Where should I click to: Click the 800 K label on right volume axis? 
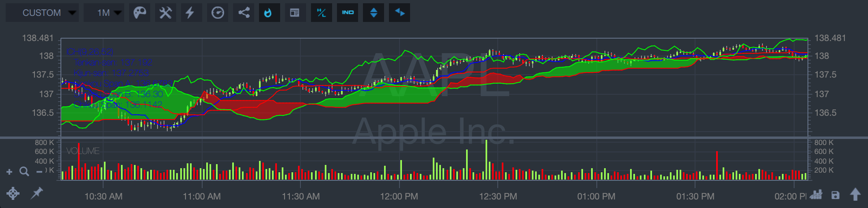coord(824,143)
